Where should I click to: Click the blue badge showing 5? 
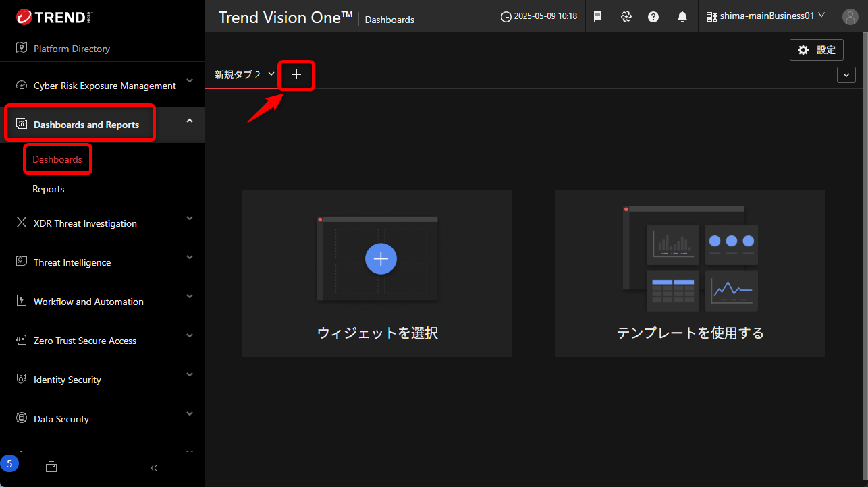9,463
